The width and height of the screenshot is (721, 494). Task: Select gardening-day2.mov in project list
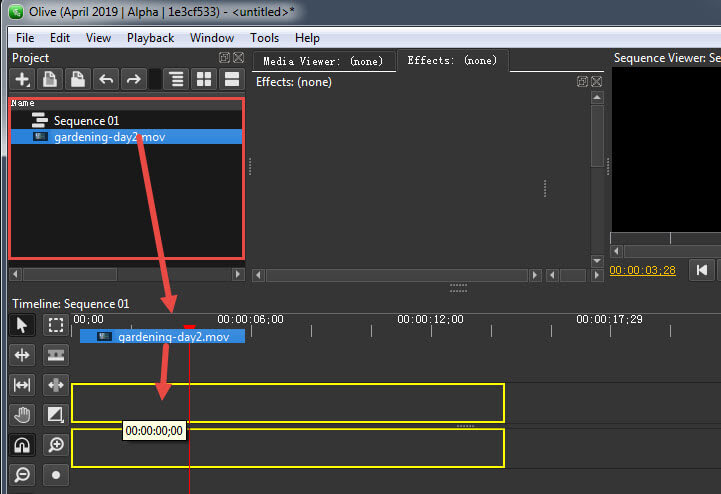[126, 137]
